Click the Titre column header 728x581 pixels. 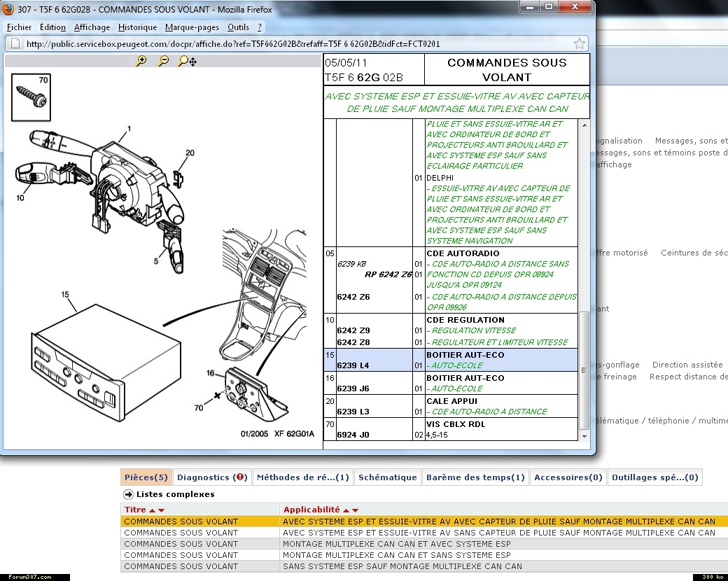coord(135,510)
